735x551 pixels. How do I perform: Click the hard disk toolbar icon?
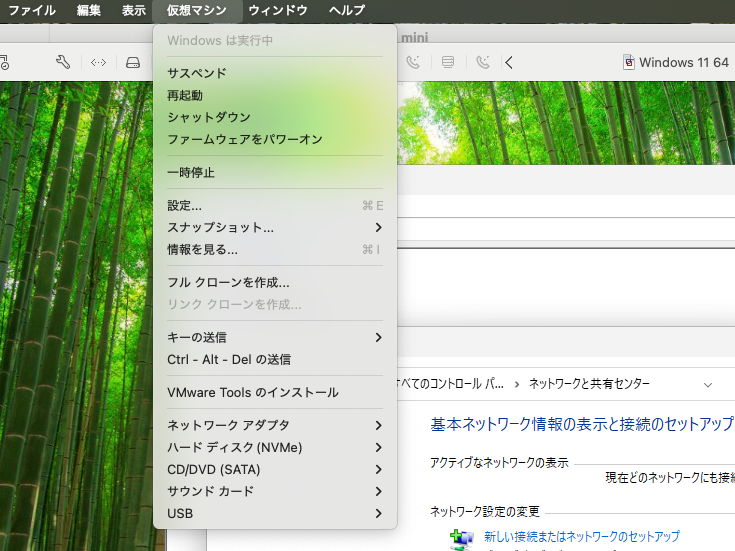(133, 62)
